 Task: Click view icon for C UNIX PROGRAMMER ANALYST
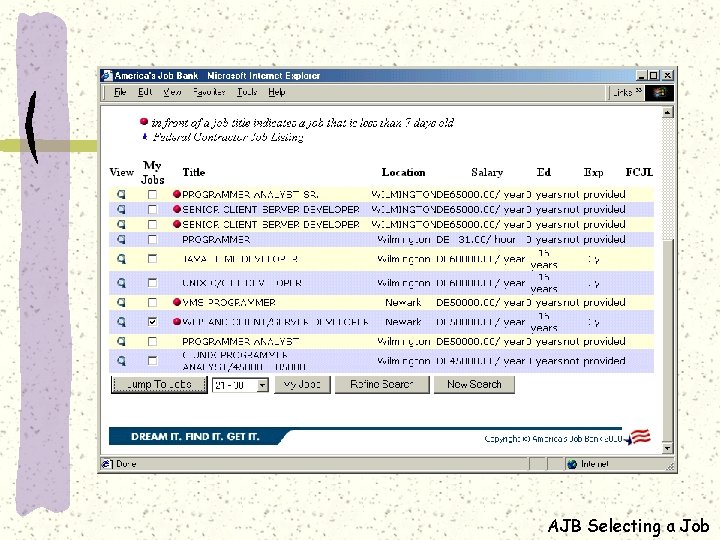(121, 361)
